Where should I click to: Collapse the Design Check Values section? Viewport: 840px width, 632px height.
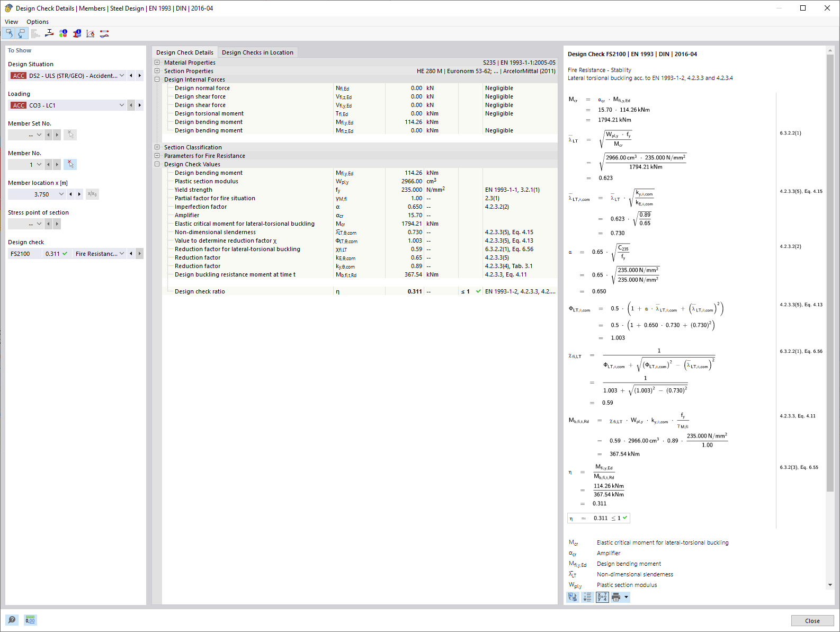(157, 164)
